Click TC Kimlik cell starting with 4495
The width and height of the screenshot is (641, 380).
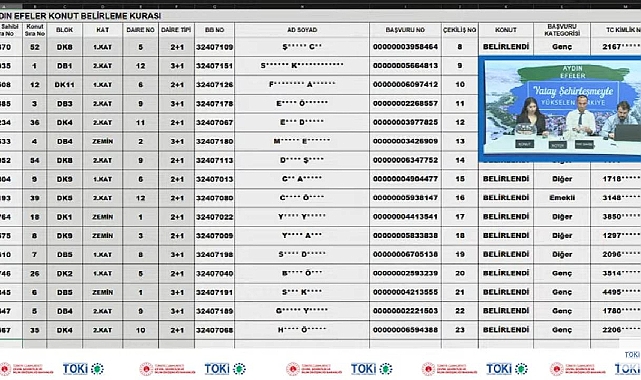pyautogui.click(x=616, y=292)
